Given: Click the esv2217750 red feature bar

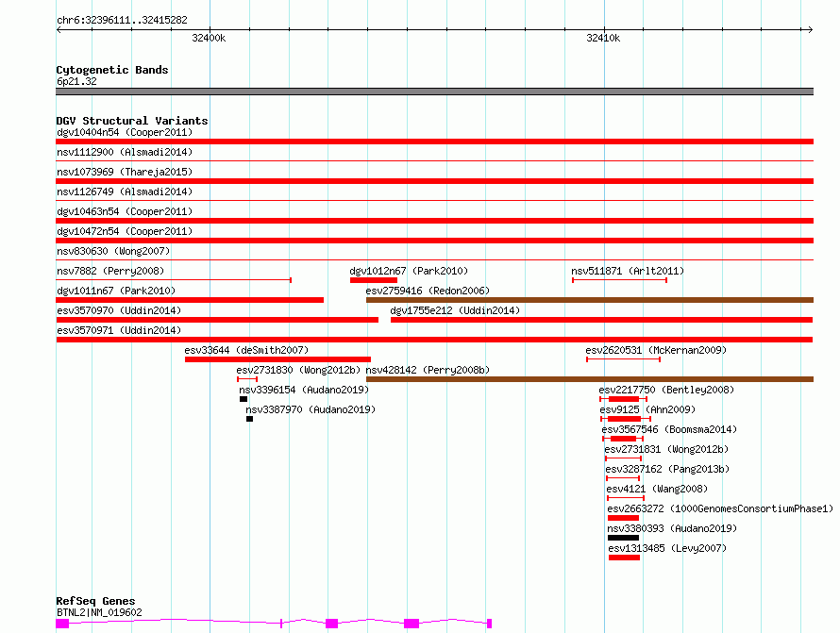Looking at the screenshot, I should 624,399.
